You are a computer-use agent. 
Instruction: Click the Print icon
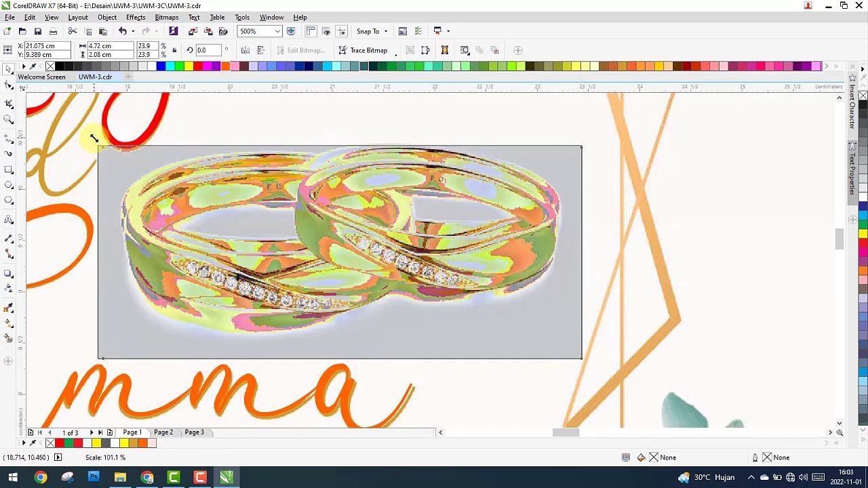click(x=53, y=31)
